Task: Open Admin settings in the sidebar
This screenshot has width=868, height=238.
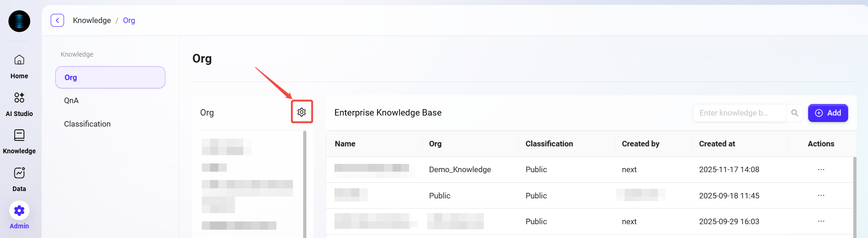Action: (19, 215)
